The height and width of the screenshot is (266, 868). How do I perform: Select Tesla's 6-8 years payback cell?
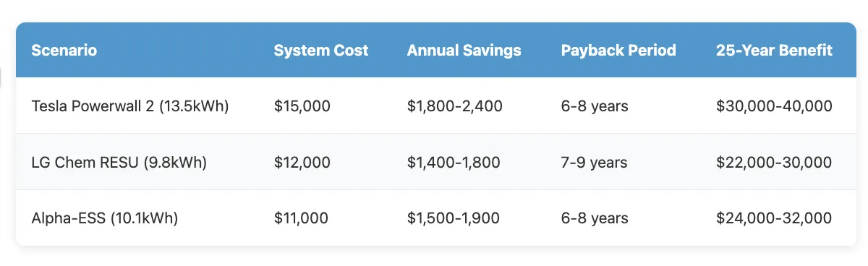(595, 106)
